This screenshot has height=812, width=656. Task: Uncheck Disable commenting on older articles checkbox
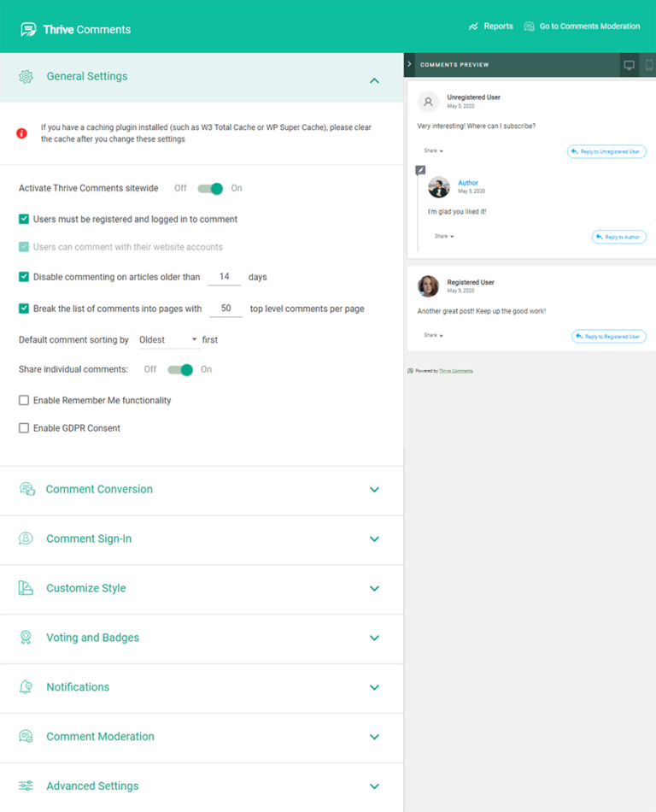[x=24, y=277]
